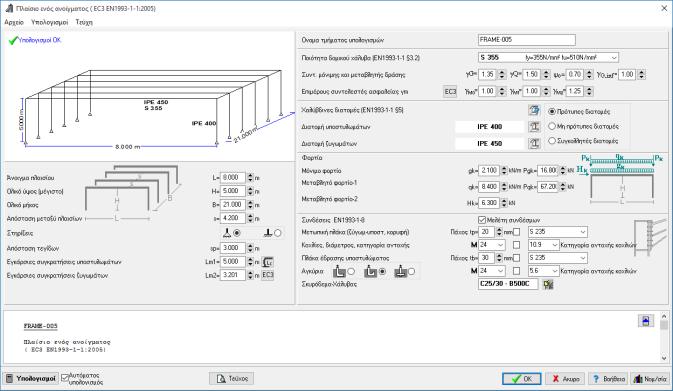The height and width of the screenshot is (391, 673).
Task: Click the stepper for γM2 factor 1.25
Action: pos(589,91)
